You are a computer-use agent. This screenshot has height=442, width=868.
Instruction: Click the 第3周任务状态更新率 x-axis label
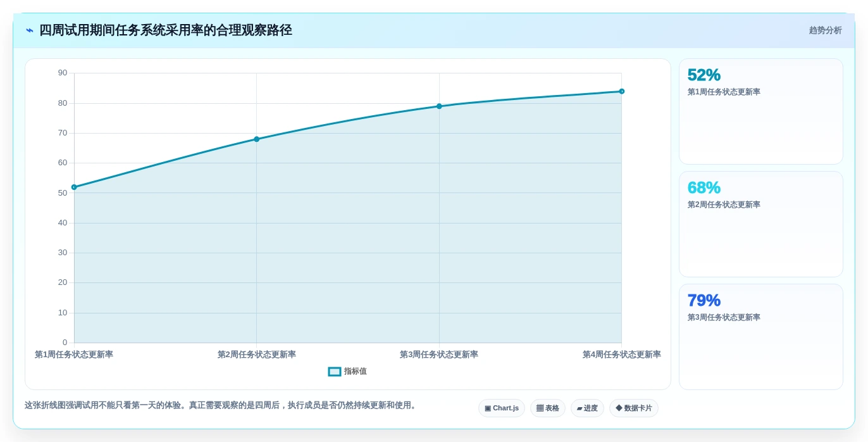pyautogui.click(x=439, y=355)
